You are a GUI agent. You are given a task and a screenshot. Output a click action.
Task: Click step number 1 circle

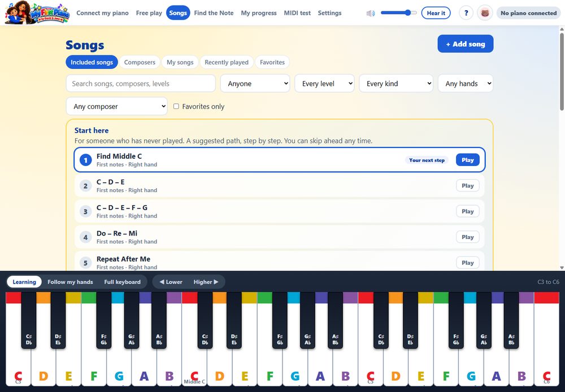(85, 160)
